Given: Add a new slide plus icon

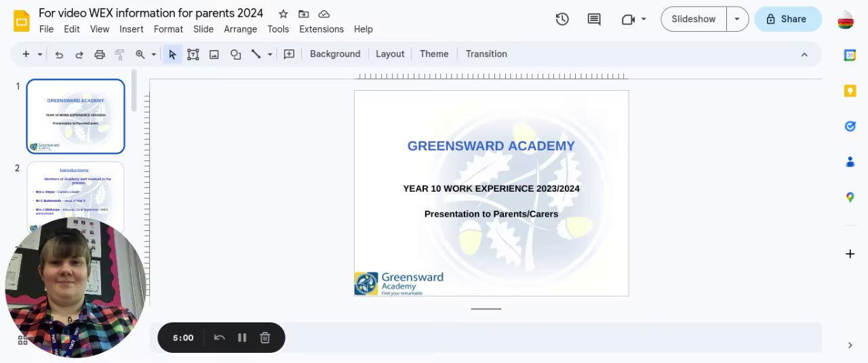Looking at the screenshot, I should pos(26,54).
